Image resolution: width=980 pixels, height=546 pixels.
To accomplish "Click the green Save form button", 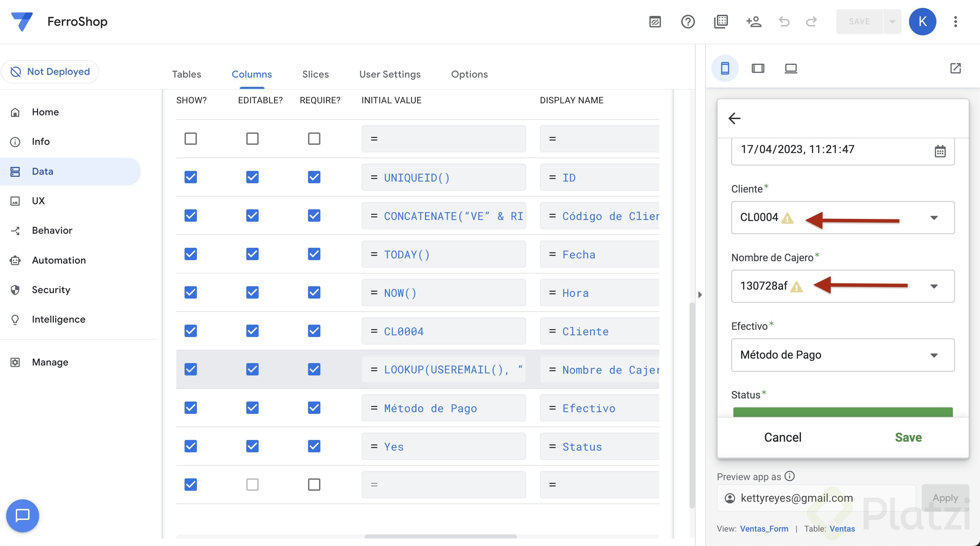I will tap(908, 437).
